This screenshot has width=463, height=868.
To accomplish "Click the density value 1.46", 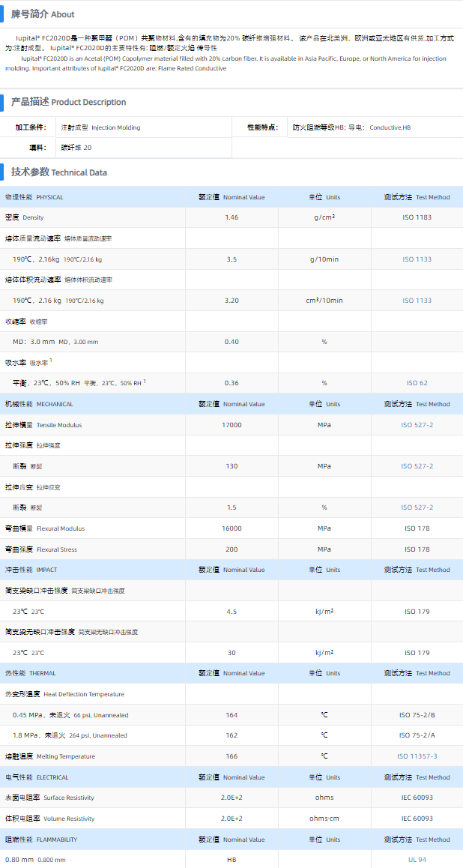I will click(231, 217).
